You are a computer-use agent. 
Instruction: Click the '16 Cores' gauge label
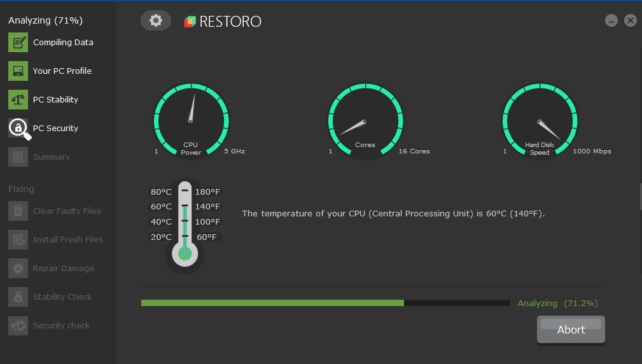[x=414, y=151]
